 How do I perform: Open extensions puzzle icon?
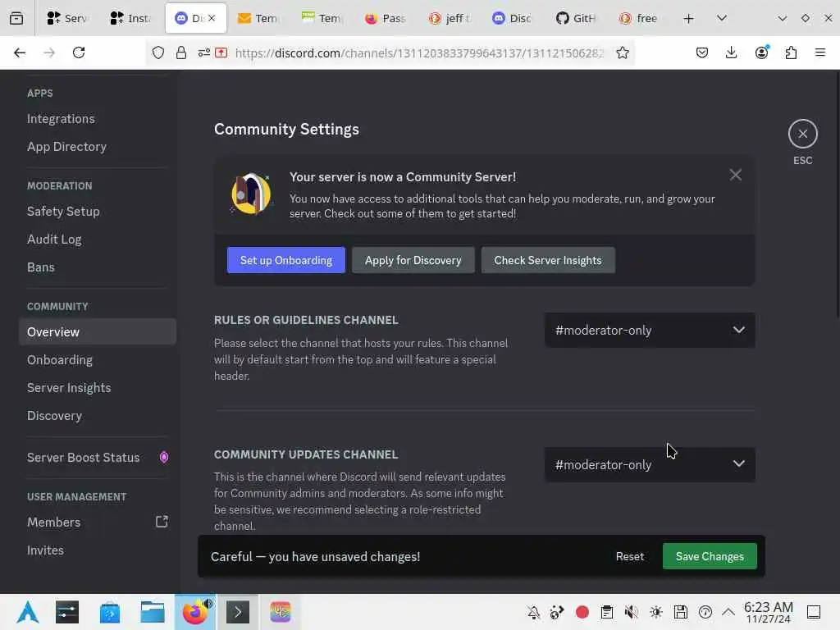point(791,52)
